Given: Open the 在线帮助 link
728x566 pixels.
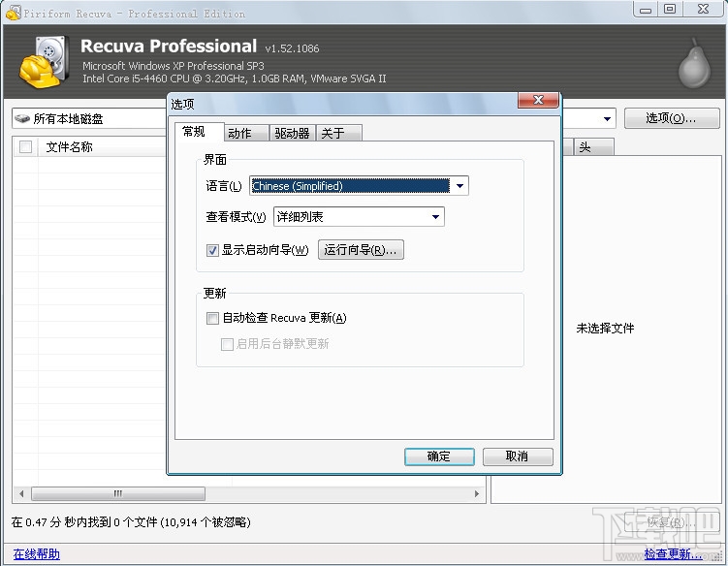Looking at the screenshot, I should point(36,554).
